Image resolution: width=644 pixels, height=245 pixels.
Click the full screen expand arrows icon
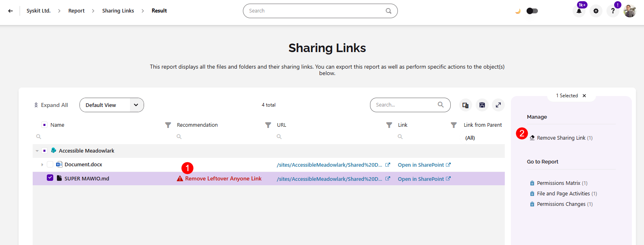pyautogui.click(x=498, y=105)
